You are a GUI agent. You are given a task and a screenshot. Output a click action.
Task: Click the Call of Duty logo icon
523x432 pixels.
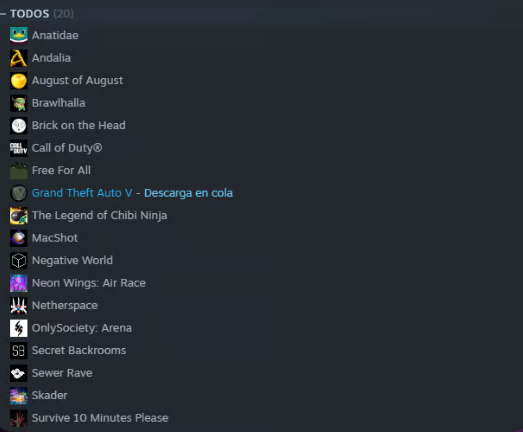19,148
